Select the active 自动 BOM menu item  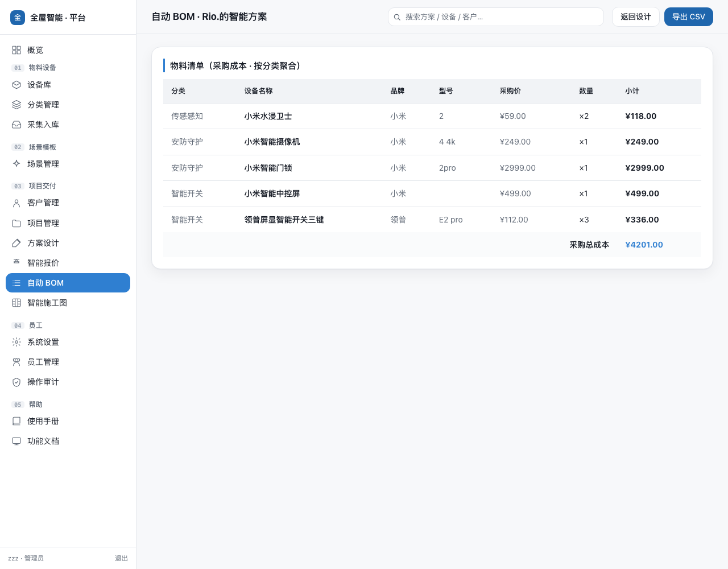pos(68,283)
